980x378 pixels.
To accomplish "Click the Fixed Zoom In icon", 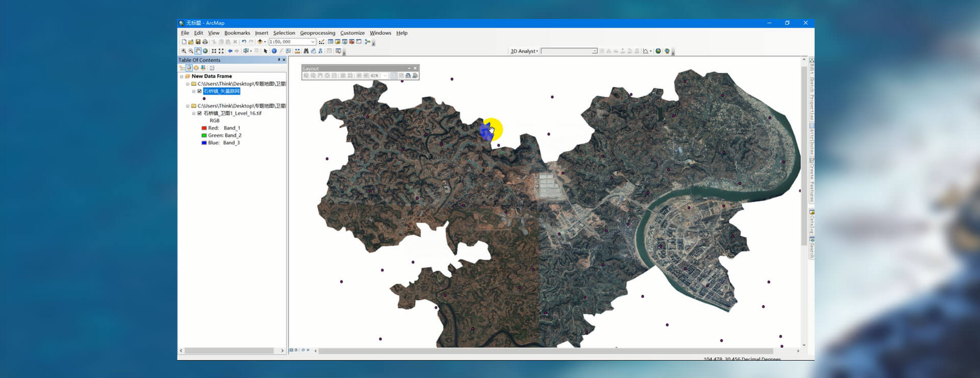I will [x=214, y=51].
